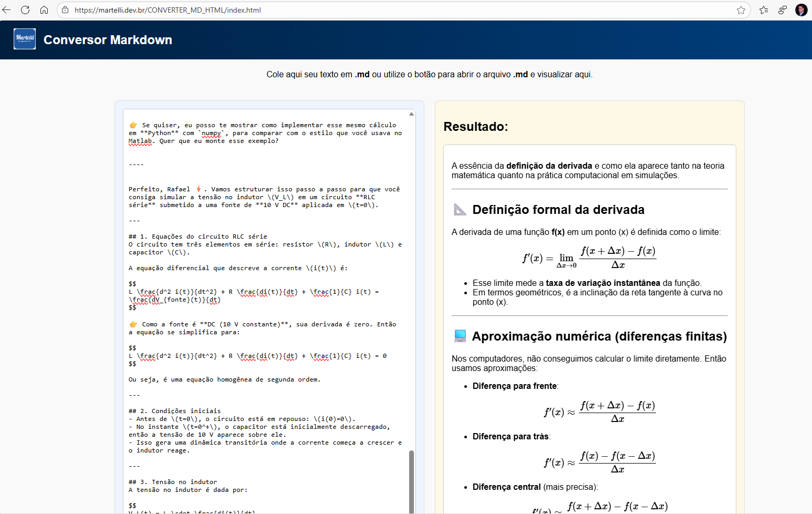Click the address bar URL

coord(168,10)
